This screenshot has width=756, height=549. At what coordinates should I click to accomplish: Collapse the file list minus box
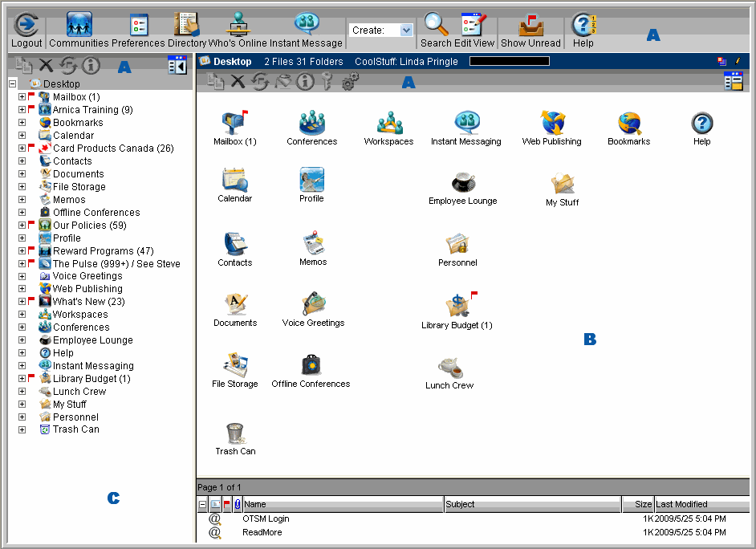tap(202, 504)
